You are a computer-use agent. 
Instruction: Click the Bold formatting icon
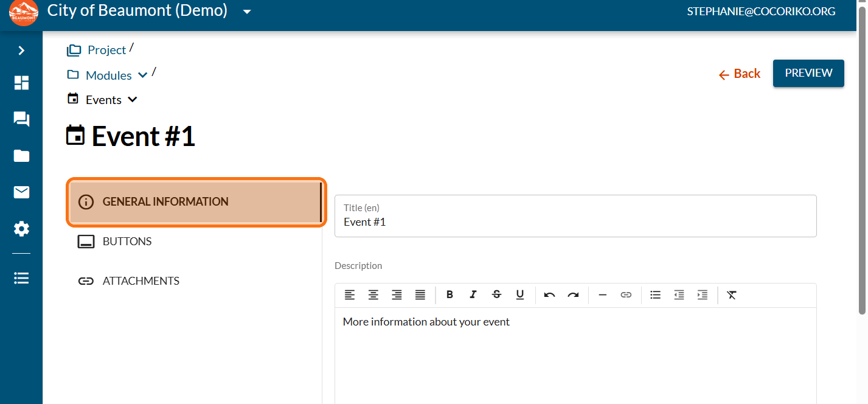pos(450,295)
